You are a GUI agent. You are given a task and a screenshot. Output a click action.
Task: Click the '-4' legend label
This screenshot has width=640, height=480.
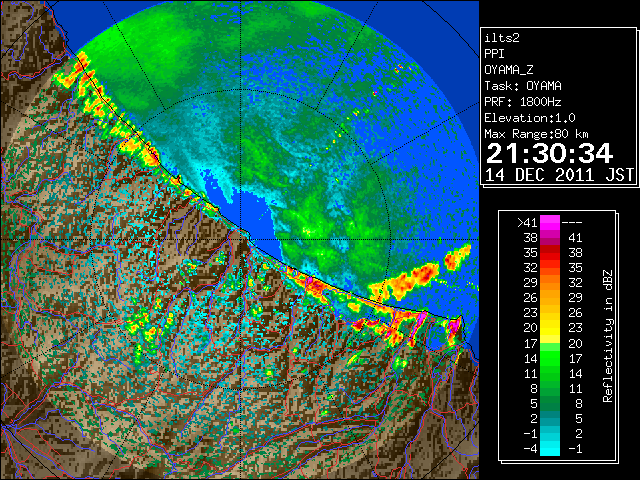click(530, 448)
